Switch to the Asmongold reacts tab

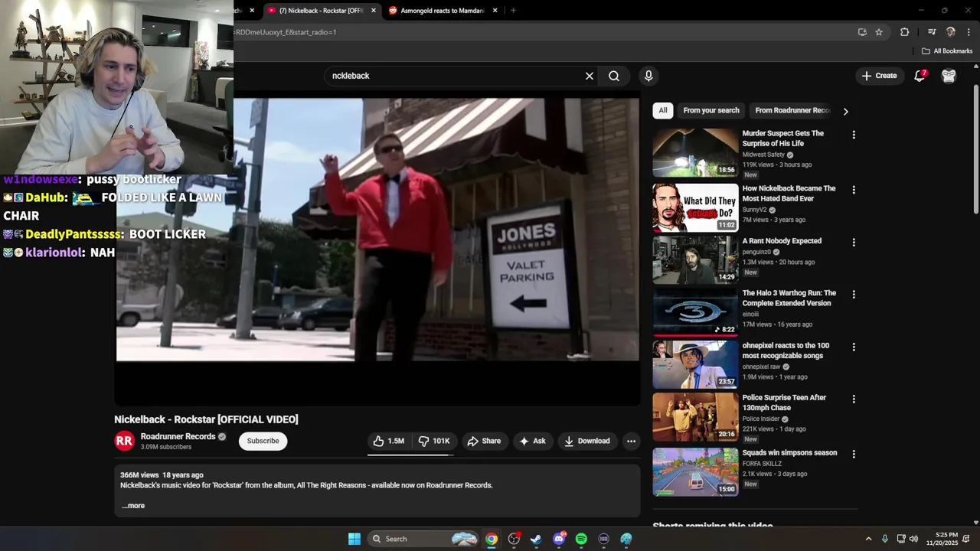[x=443, y=11]
